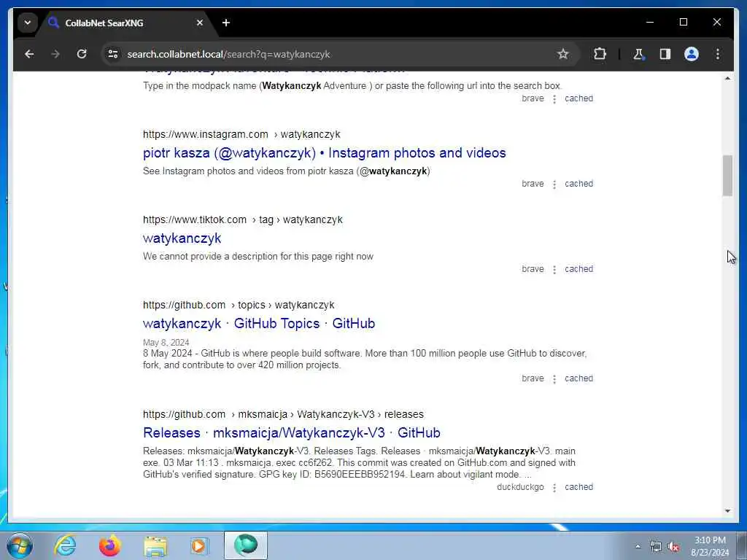Click the page scrollbar thumb

click(727, 175)
